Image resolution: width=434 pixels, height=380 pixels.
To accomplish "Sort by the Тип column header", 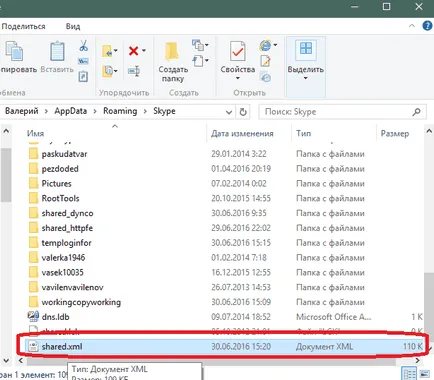I will 303,133.
